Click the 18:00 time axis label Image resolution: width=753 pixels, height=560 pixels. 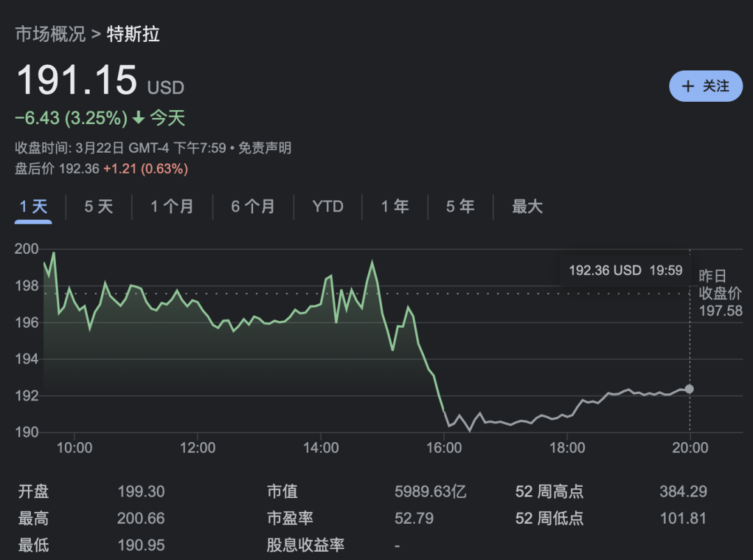[x=567, y=448]
